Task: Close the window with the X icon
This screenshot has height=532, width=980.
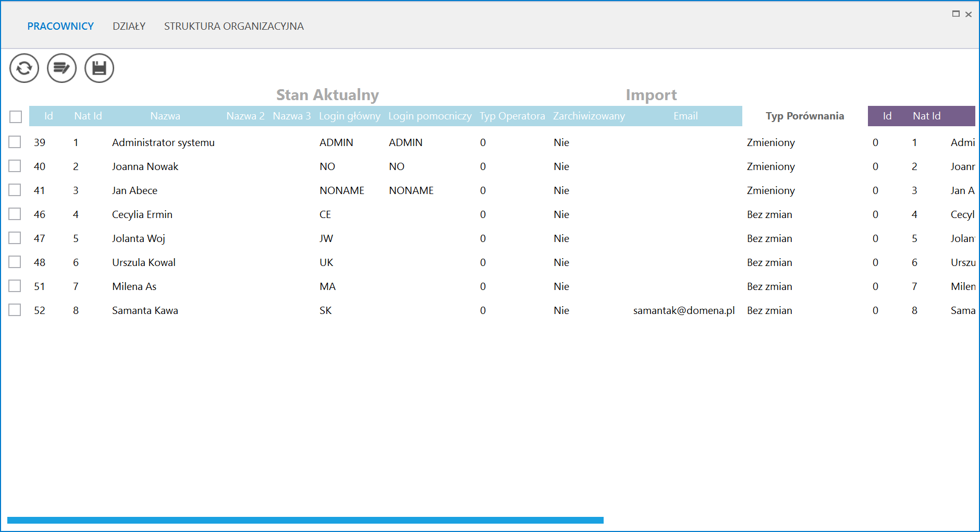Action: [x=969, y=15]
